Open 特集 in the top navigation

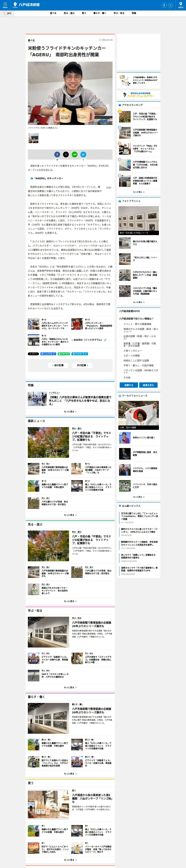point(134,13)
